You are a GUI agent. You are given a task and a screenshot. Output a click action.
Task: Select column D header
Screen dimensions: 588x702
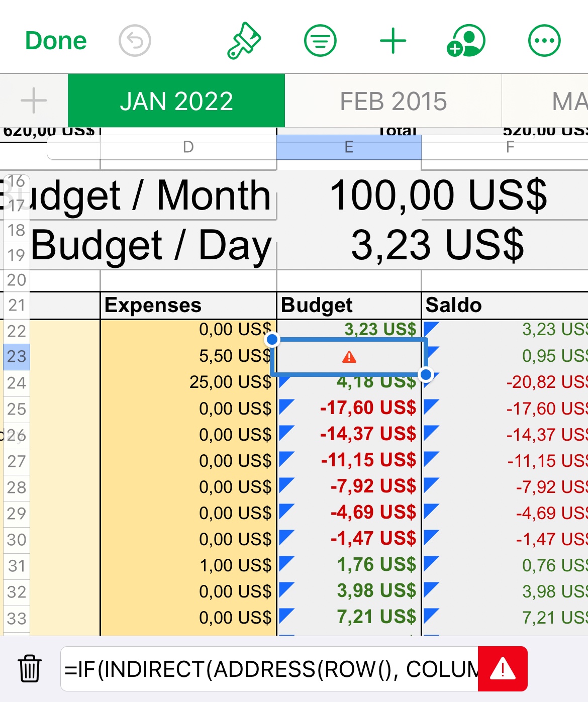(x=188, y=147)
